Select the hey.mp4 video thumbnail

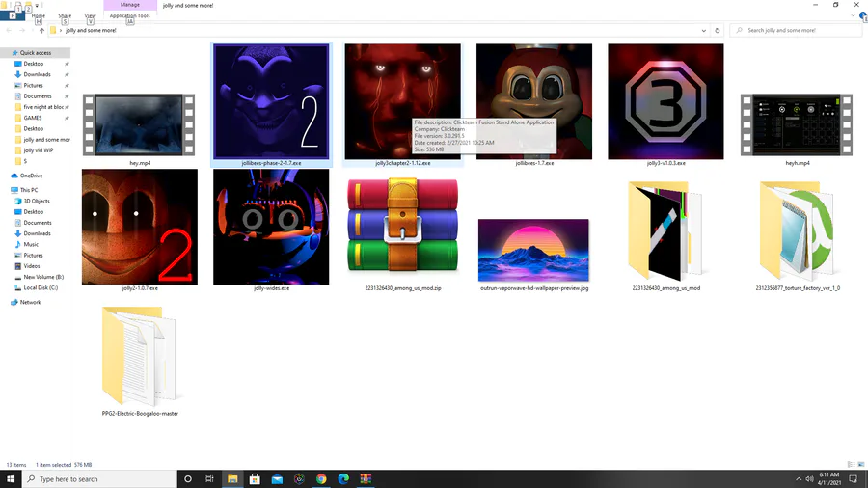(x=139, y=125)
